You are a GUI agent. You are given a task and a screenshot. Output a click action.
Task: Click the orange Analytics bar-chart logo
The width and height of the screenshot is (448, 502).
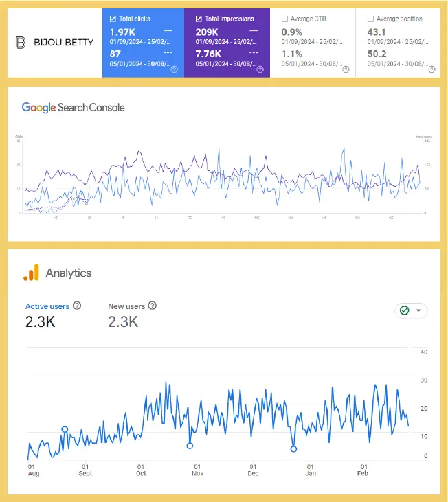pos(32,273)
